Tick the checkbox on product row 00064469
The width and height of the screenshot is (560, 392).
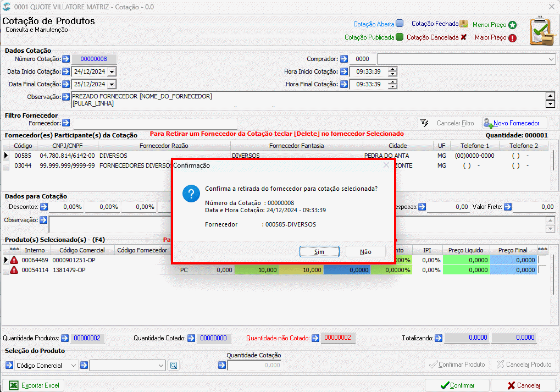tap(542, 260)
